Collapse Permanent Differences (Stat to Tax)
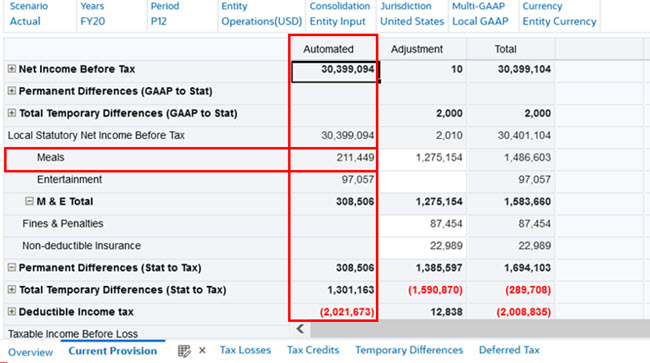This screenshot has height=363, width=650. point(12,267)
